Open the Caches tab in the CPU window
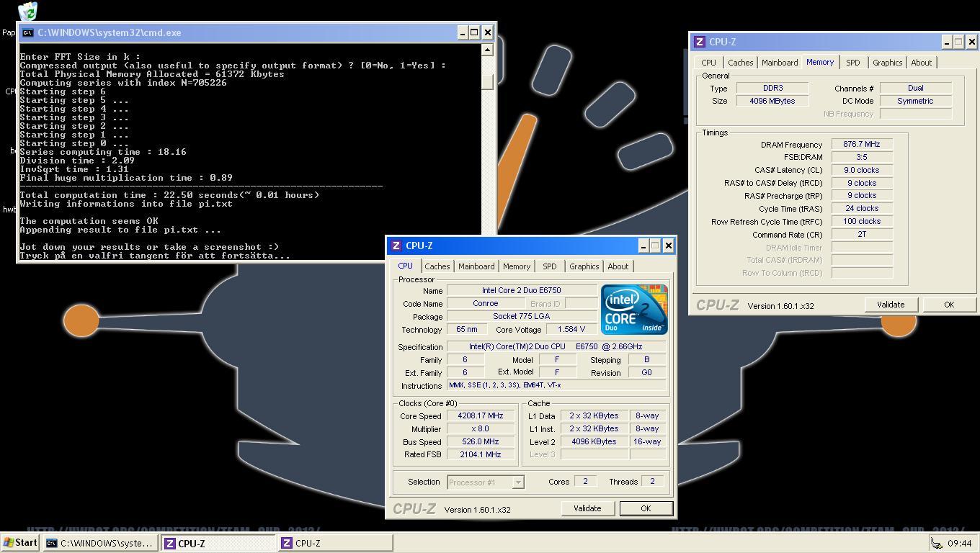Image resolution: width=980 pixels, height=553 pixels. tap(437, 266)
